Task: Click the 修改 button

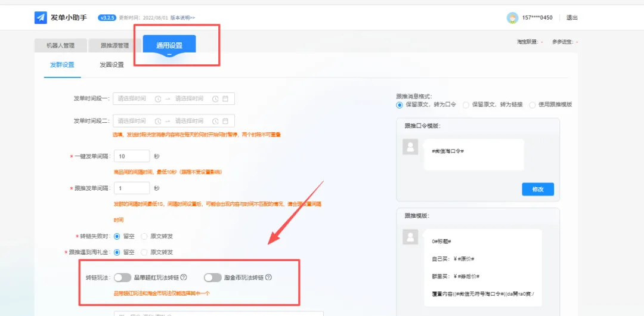Action: (x=538, y=190)
